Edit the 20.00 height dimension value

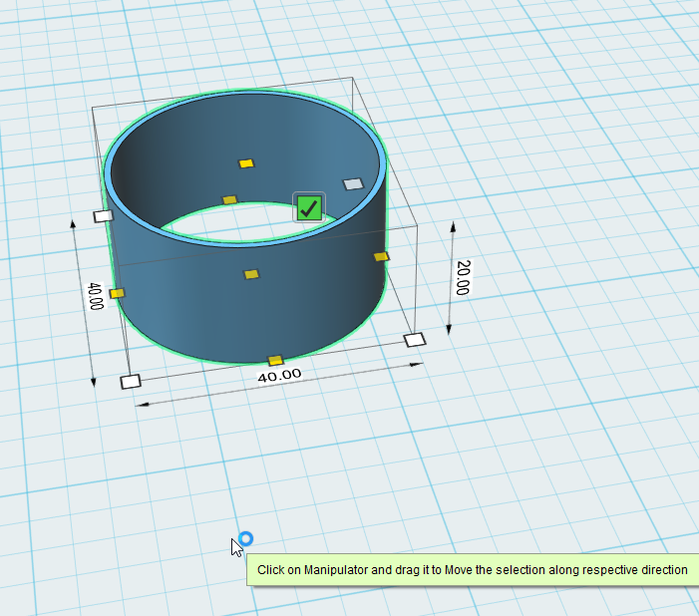pyautogui.click(x=464, y=278)
